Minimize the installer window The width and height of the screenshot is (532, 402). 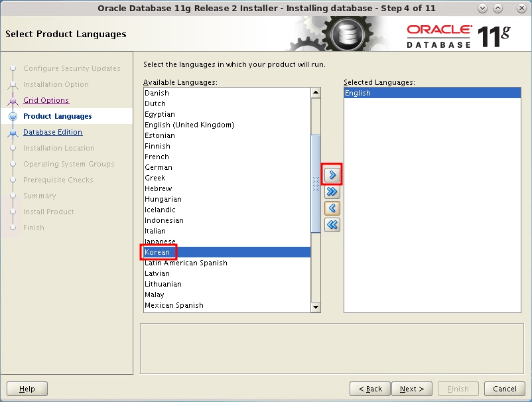coord(482,9)
